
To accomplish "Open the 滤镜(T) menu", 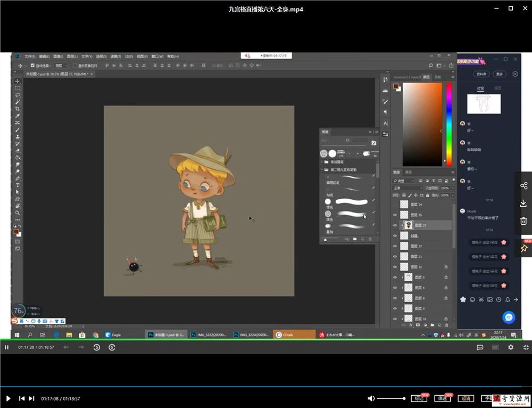I will pyautogui.click(x=115, y=56).
